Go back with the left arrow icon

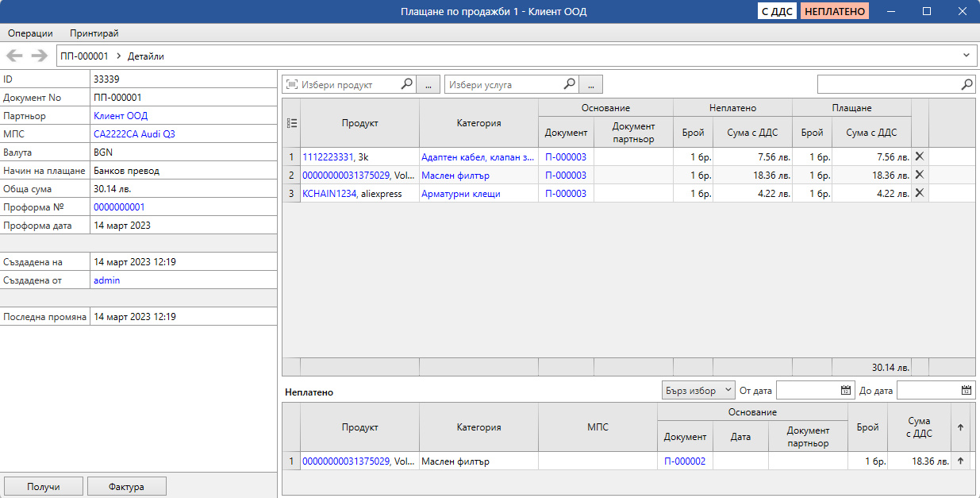click(14, 56)
